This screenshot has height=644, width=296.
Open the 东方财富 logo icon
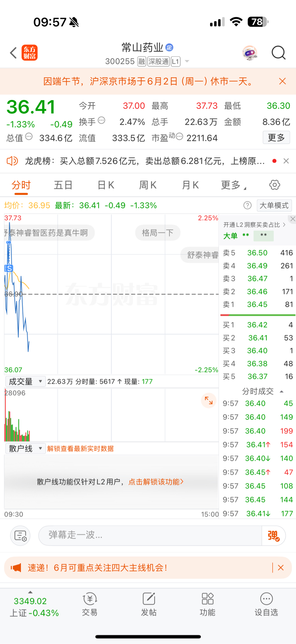click(x=30, y=53)
